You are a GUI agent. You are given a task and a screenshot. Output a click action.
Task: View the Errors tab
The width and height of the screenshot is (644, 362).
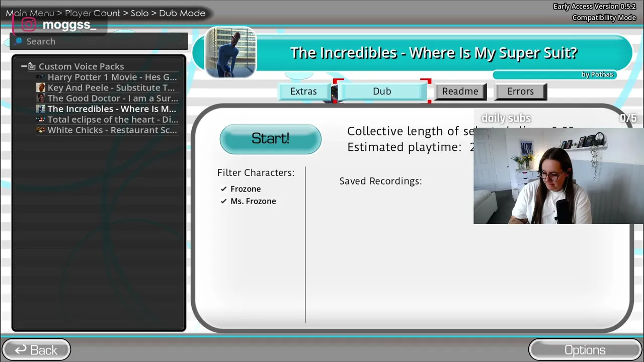tap(520, 92)
